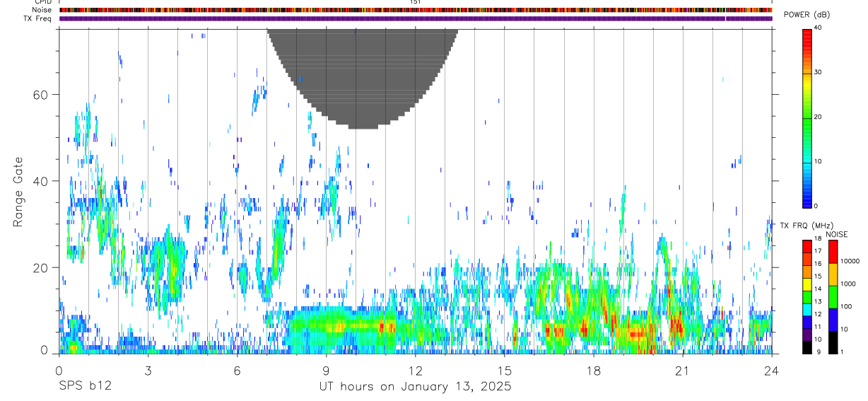This screenshot has width=868, height=401.
Task: Click the "17" label on TX FRQ scale
Action: coord(819,251)
